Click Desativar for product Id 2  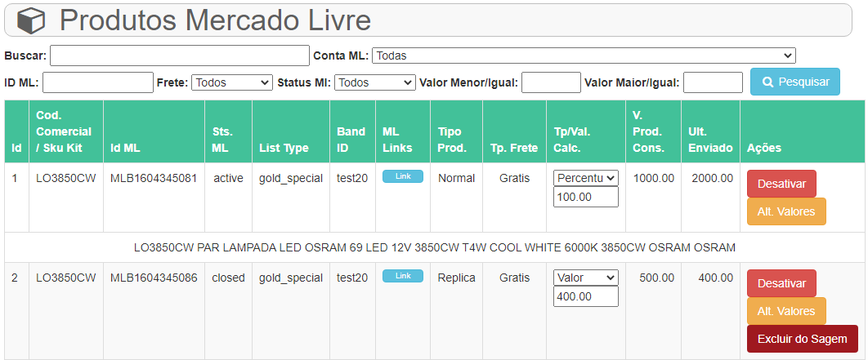point(781,283)
